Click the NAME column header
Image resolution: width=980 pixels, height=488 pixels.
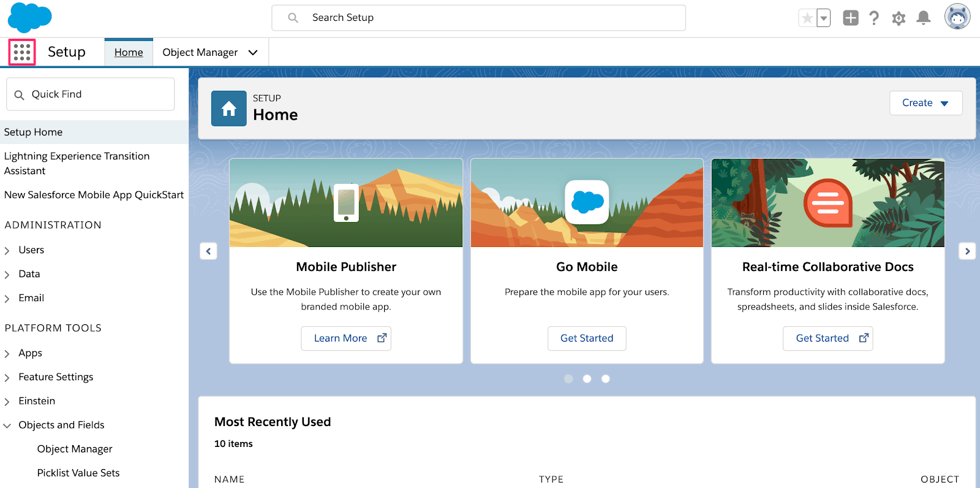tap(230, 479)
